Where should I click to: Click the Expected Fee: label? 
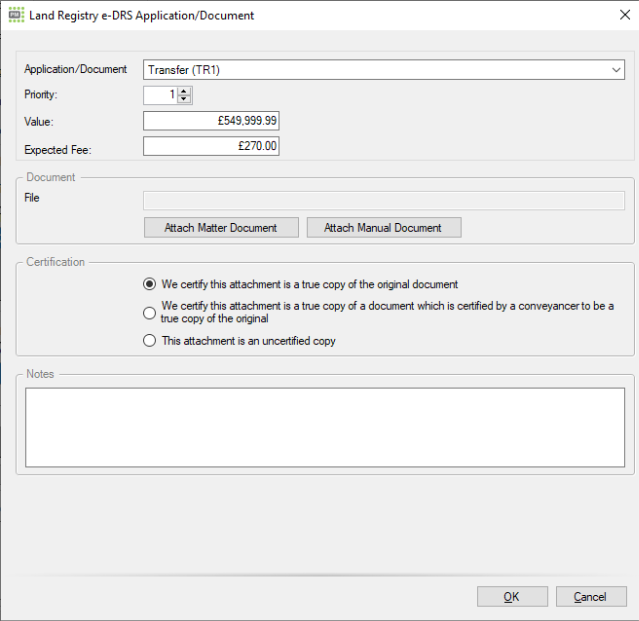tap(57, 150)
